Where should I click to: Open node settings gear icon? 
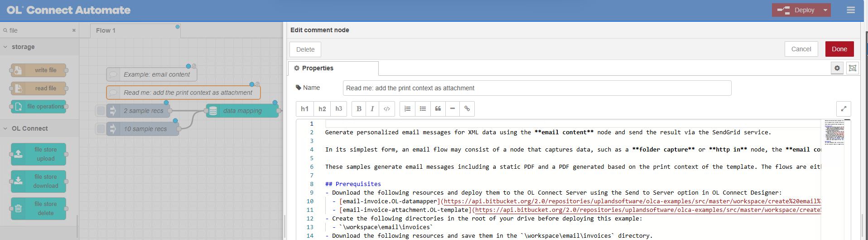point(837,68)
